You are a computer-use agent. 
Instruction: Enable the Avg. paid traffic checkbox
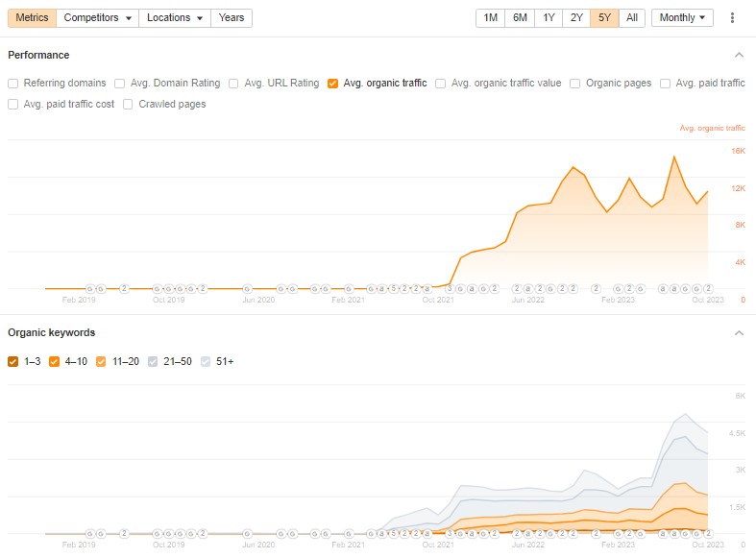point(665,84)
